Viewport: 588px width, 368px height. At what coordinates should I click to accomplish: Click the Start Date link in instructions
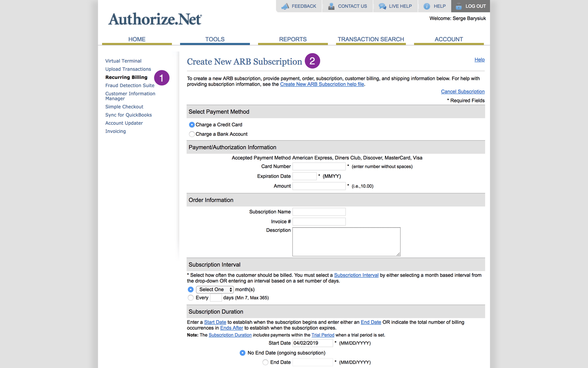[x=215, y=322]
